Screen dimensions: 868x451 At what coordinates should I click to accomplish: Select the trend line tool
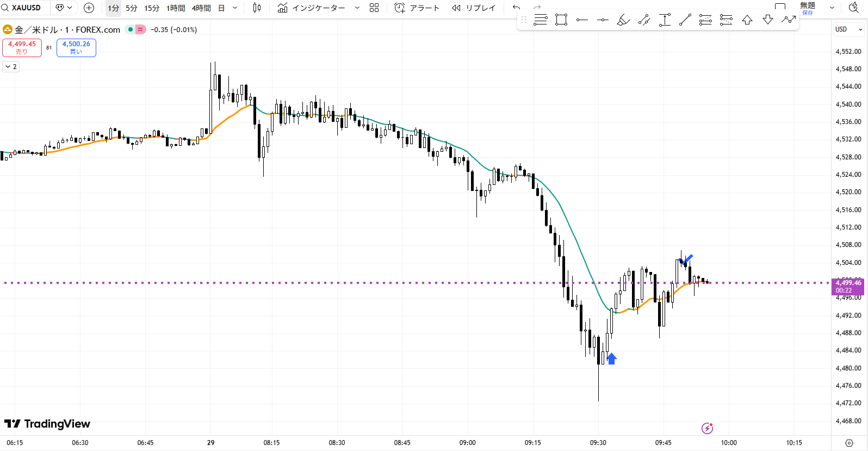[685, 20]
